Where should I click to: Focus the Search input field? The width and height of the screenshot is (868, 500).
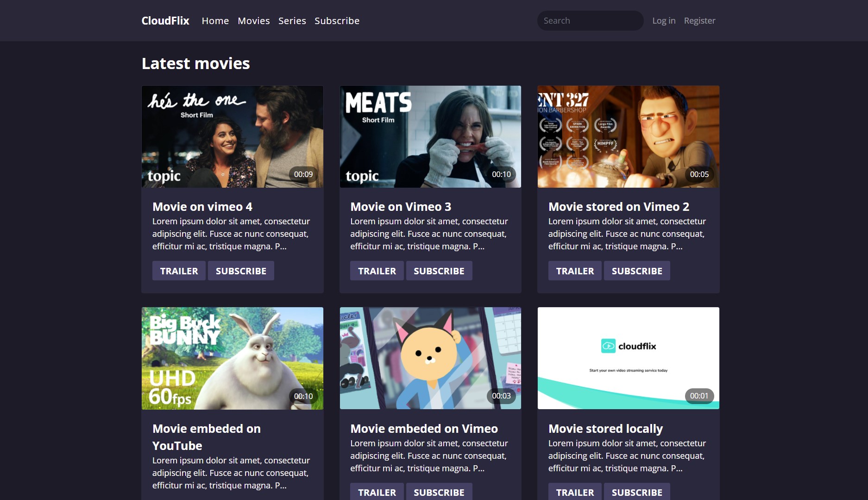coord(590,21)
